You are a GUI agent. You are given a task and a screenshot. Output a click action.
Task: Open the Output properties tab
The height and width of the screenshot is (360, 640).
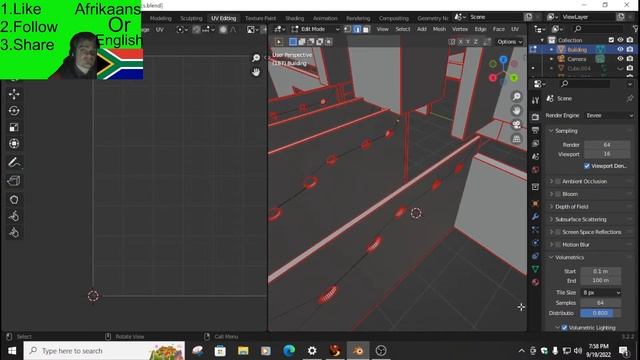click(x=536, y=130)
